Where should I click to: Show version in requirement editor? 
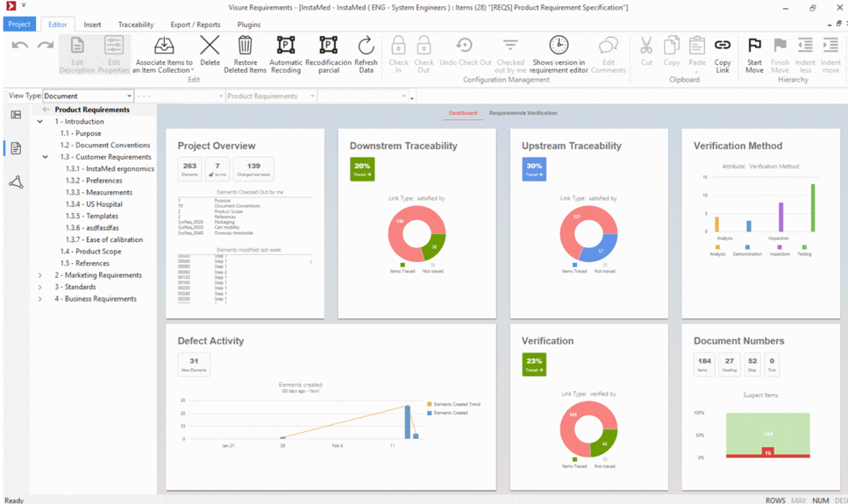click(559, 54)
